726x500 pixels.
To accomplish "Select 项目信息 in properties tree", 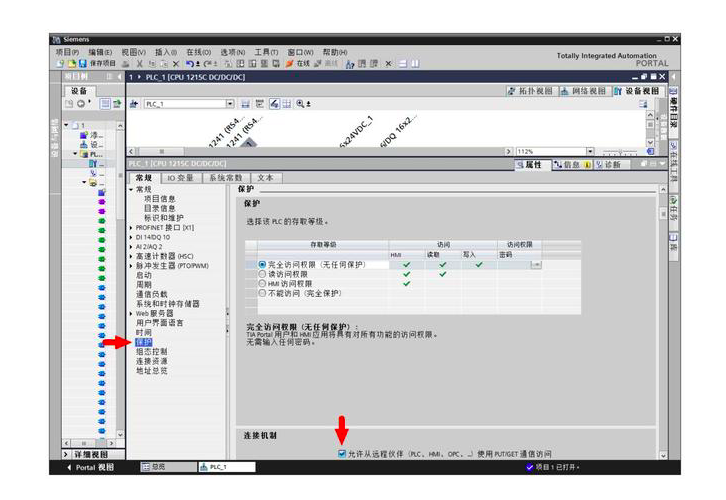I will point(160,199).
